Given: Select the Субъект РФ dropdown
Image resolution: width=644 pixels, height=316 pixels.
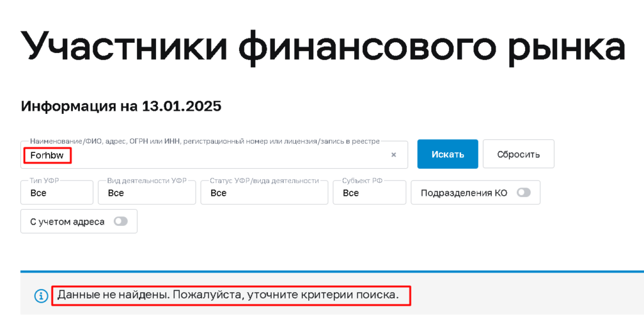Looking at the screenshot, I should [x=369, y=193].
